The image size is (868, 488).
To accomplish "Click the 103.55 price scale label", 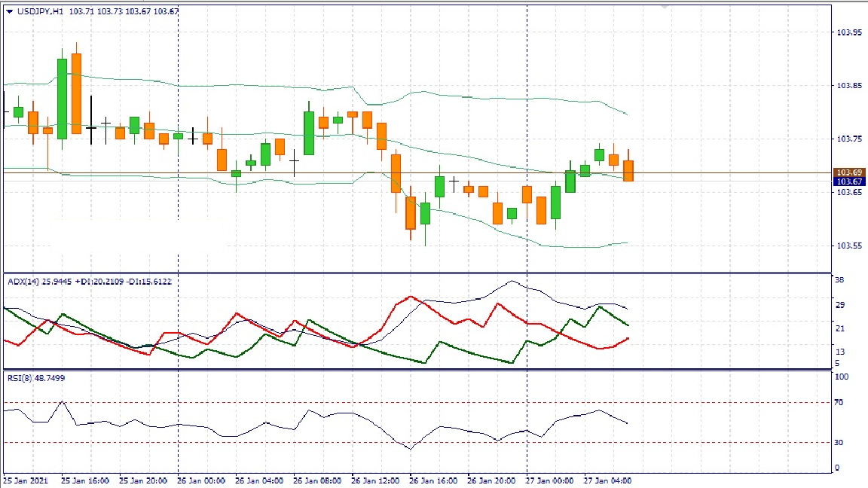I will 849,246.
